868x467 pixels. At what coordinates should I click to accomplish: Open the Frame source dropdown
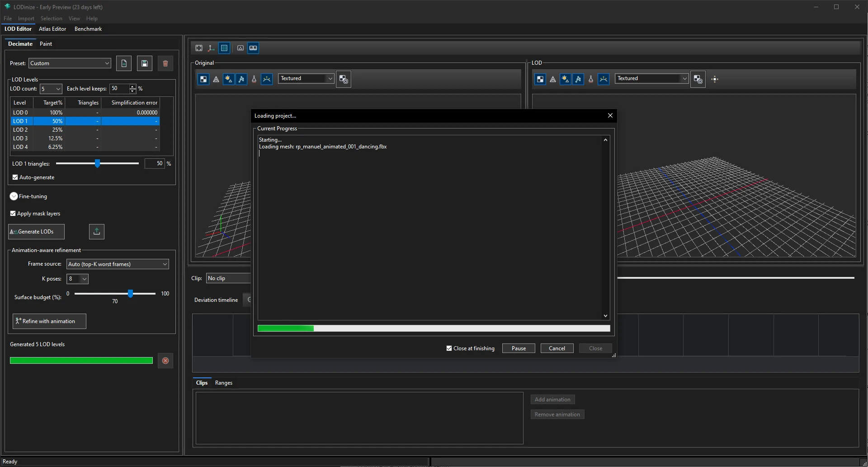click(118, 264)
